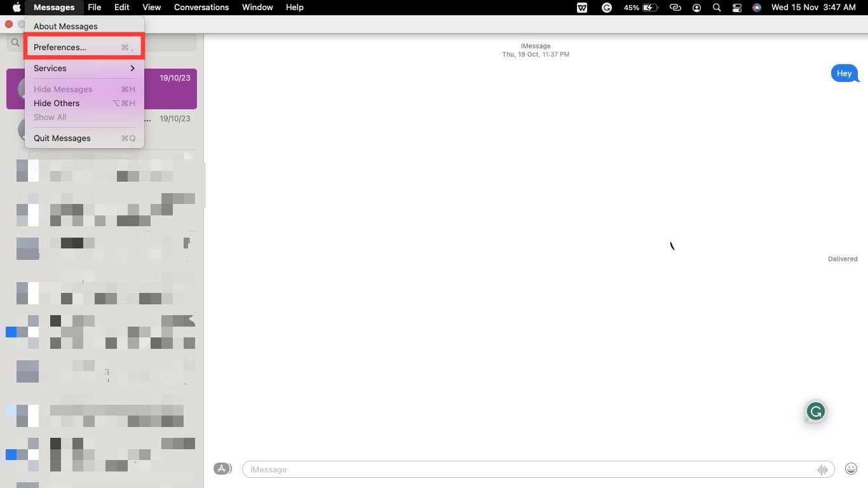This screenshot has height=488, width=868.
Task: Click the user account menu bar icon
Action: point(697,8)
